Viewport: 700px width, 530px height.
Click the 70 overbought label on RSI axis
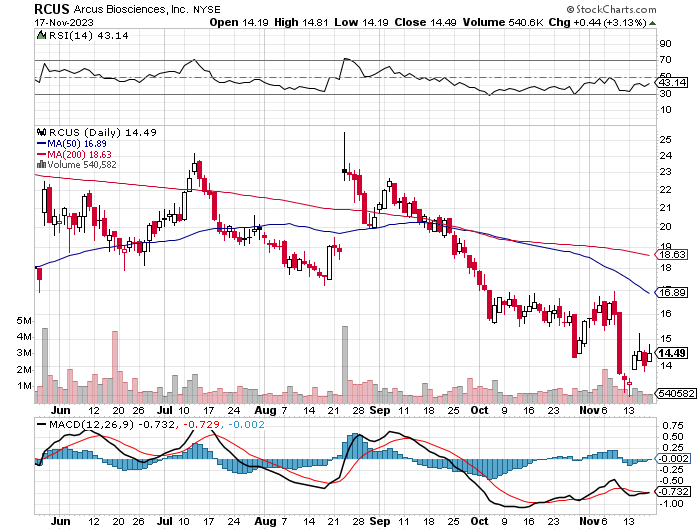click(x=665, y=59)
